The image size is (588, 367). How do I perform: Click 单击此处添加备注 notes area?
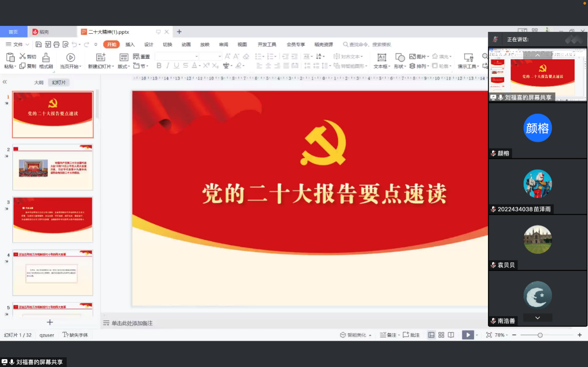coord(132,323)
